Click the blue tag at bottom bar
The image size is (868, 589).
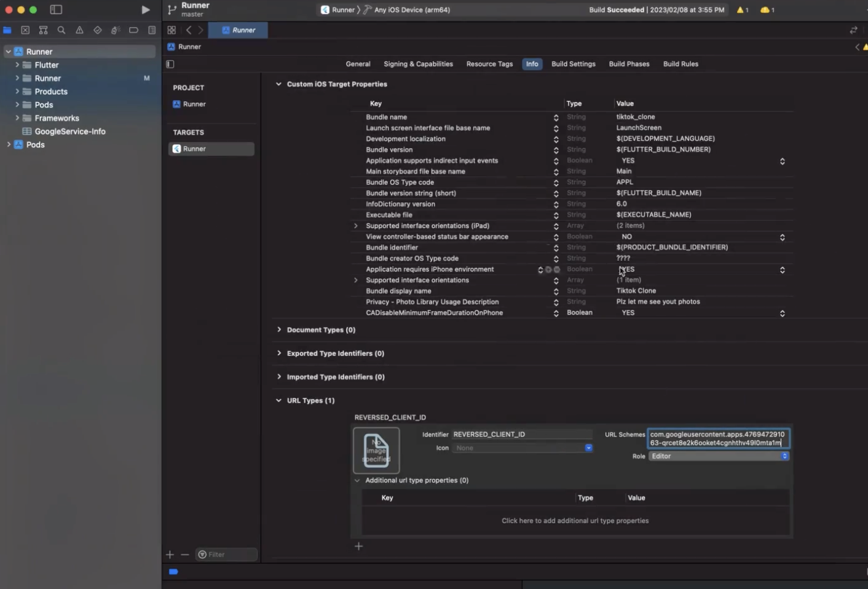coord(173,572)
